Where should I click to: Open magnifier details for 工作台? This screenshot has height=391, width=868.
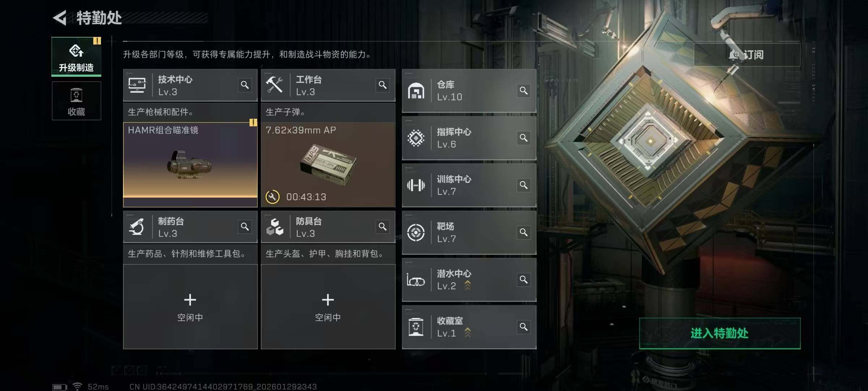[x=383, y=85]
